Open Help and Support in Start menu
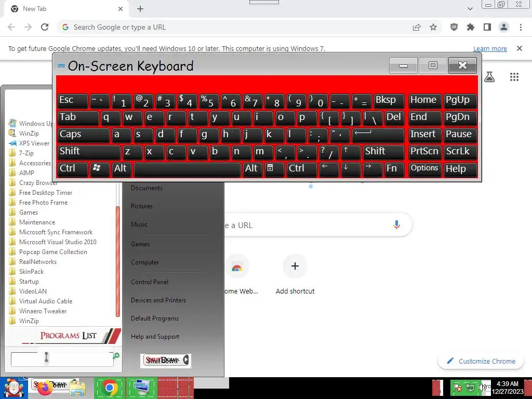This screenshot has width=532, height=399. coord(155,337)
